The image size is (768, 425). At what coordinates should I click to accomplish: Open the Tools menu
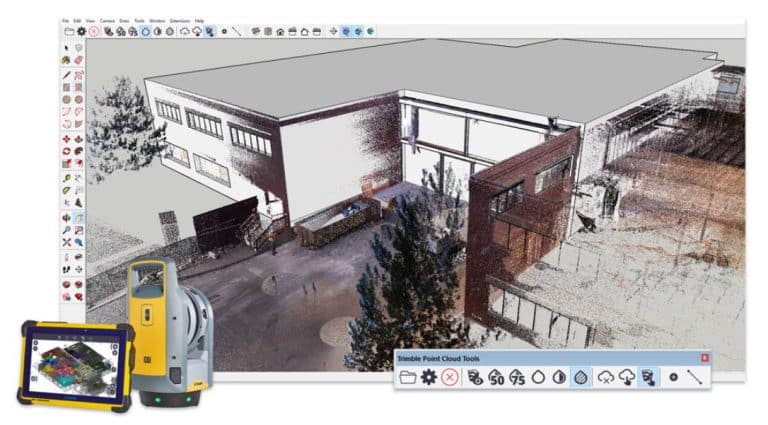(139, 21)
